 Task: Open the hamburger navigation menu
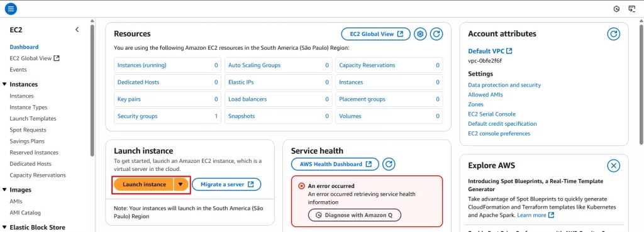(11, 9)
